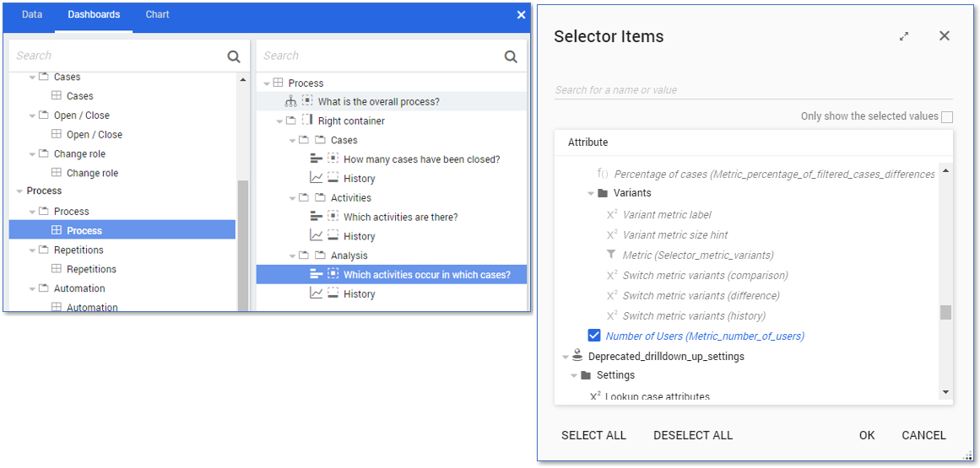980x468 pixels.
Task: Uncheck Number of Users metric checkbox
Action: (594, 336)
